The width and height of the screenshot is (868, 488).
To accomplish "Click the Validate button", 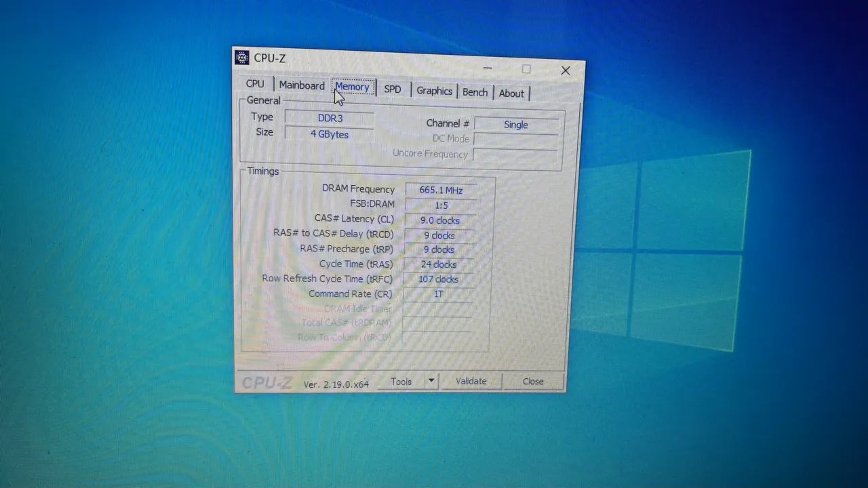I will (471, 382).
